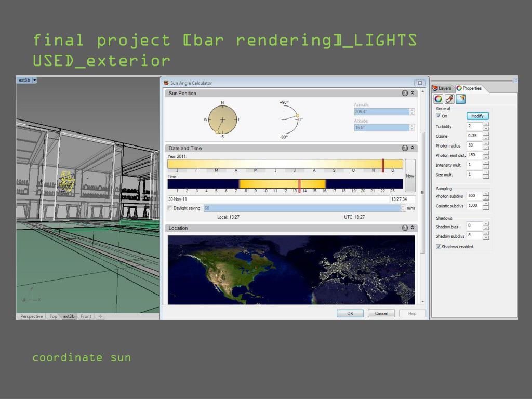
Task: Click the Azimuth value field
Action: pyautogui.click(x=382, y=112)
